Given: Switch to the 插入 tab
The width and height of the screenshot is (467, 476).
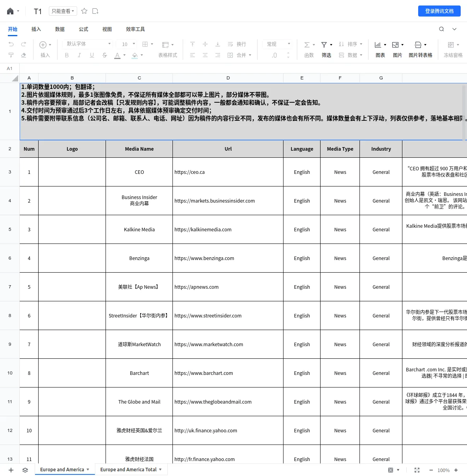Looking at the screenshot, I should (36, 29).
